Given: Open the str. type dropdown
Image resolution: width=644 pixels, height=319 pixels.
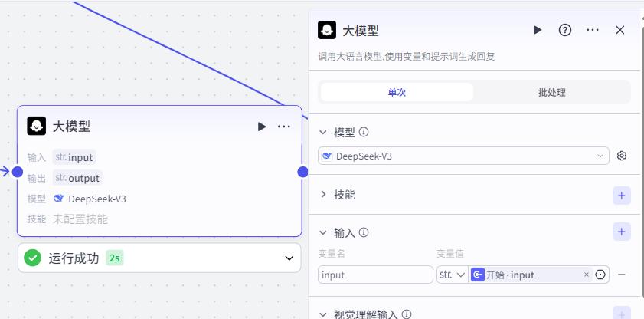Looking at the screenshot, I should coord(453,275).
